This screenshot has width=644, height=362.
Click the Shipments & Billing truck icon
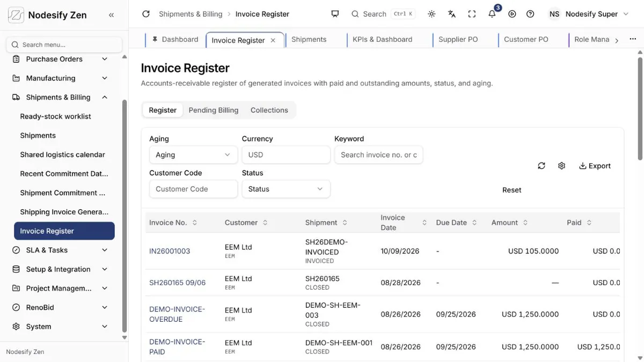16,98
